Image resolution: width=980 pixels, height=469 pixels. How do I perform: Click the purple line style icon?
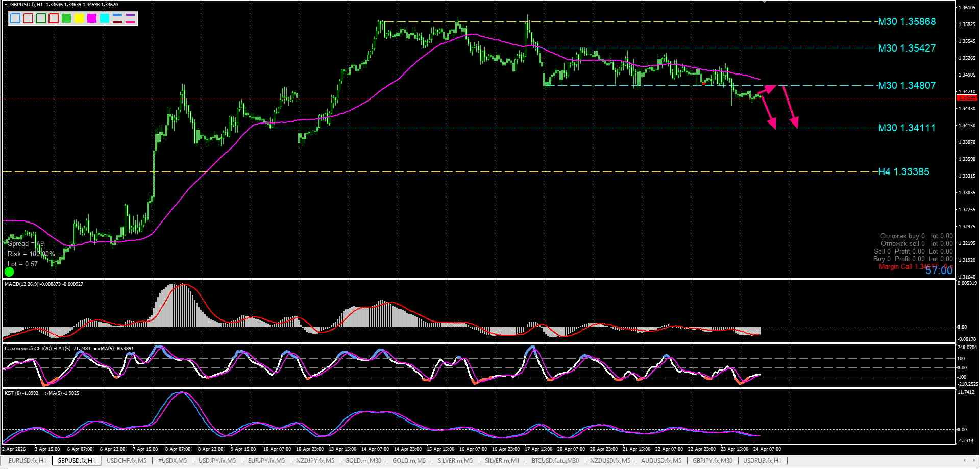tap(130, 15)
